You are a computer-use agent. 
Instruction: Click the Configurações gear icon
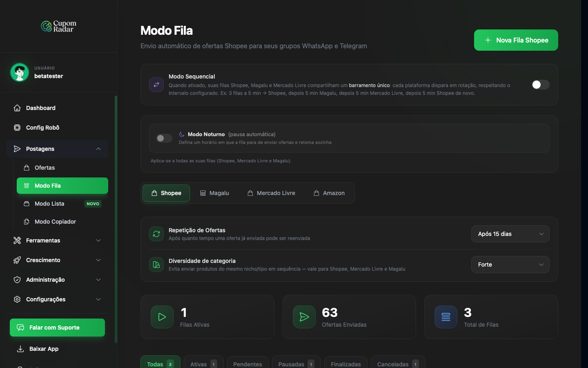click(17, 299)
